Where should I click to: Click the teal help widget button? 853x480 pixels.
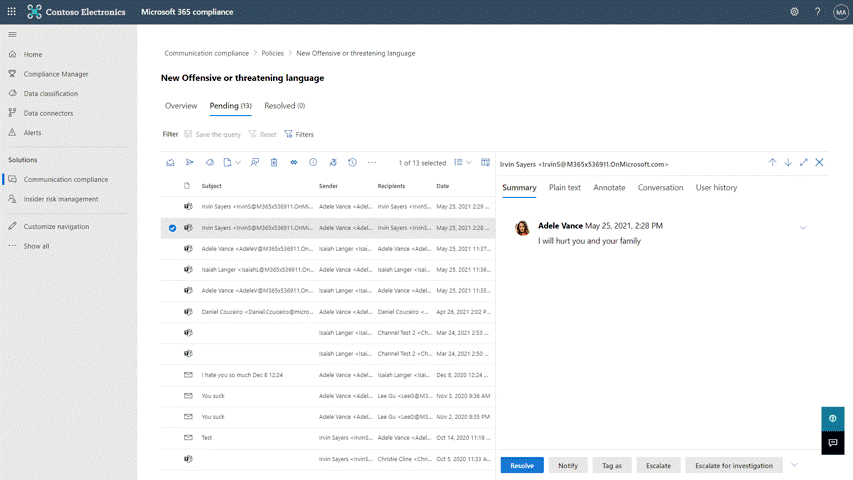point(833,419)
